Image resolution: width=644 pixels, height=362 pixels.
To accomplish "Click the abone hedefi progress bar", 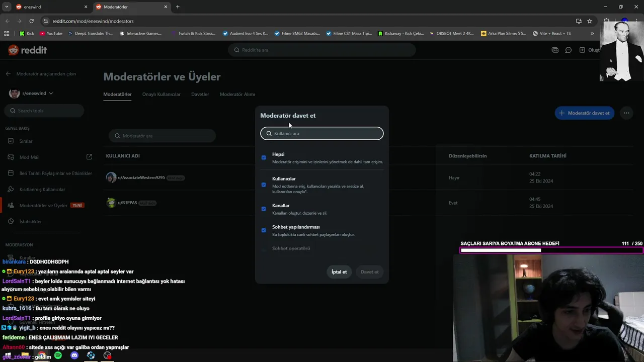I will click(x=551, y=250).
